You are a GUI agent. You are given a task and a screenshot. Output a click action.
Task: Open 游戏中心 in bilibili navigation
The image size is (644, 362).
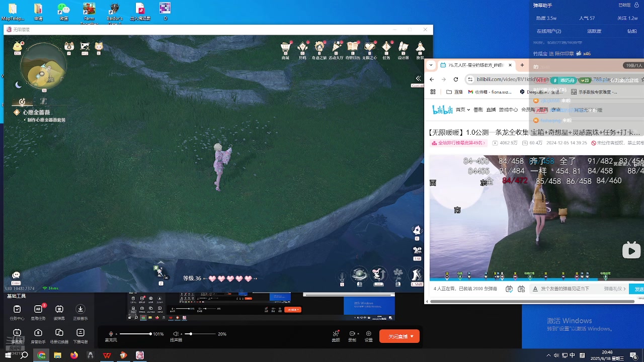[508, 110]
